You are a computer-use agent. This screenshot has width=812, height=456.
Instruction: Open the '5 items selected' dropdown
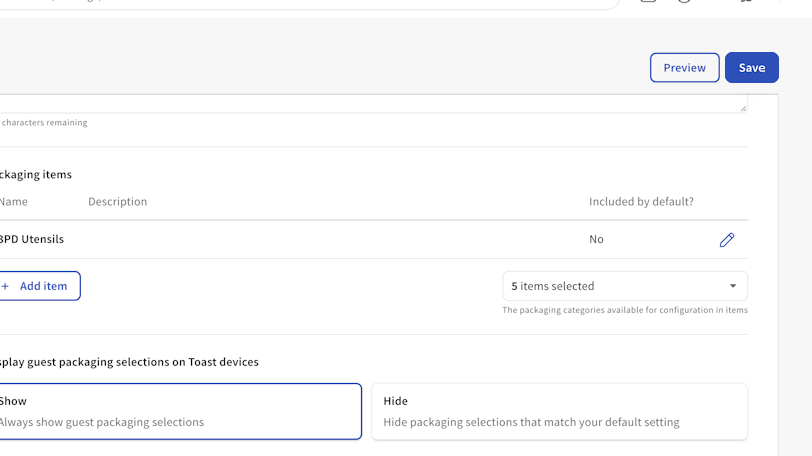point(624,286)
